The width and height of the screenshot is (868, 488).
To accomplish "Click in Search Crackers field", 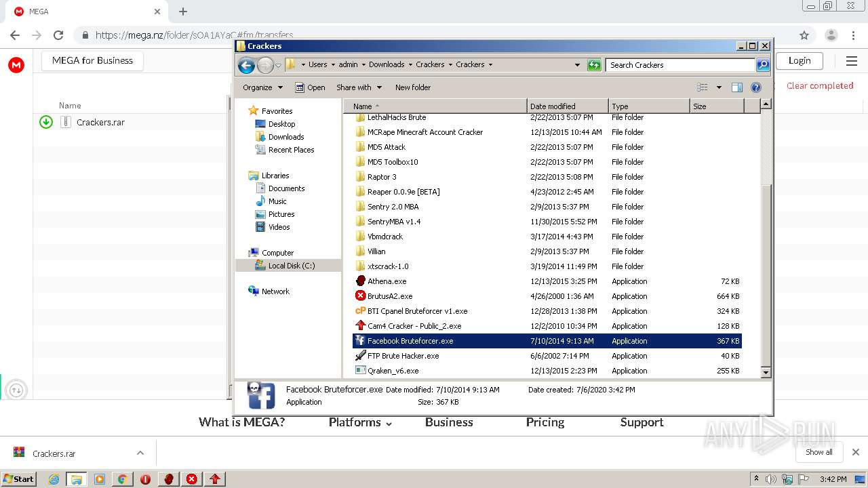I will tap(680, 65).
